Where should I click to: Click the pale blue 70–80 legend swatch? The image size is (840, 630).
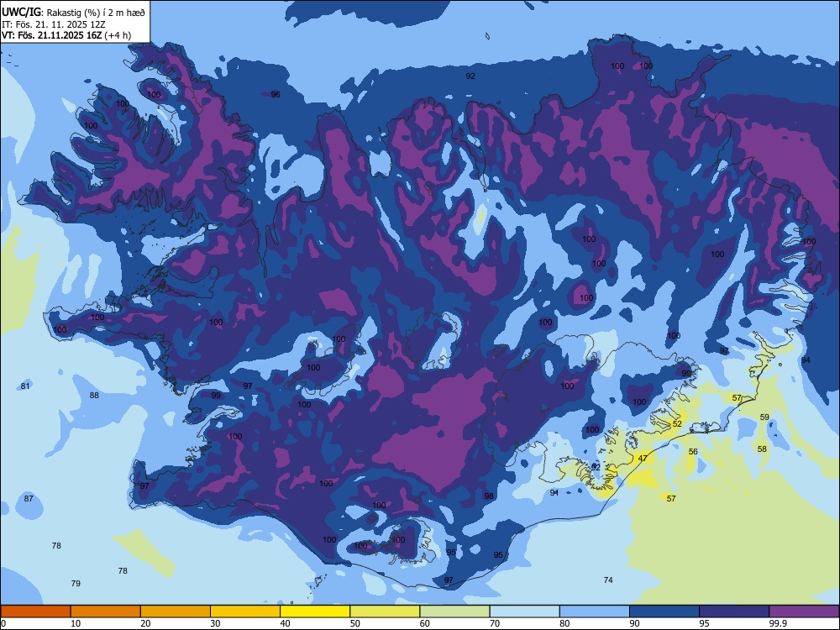(524, 612)
